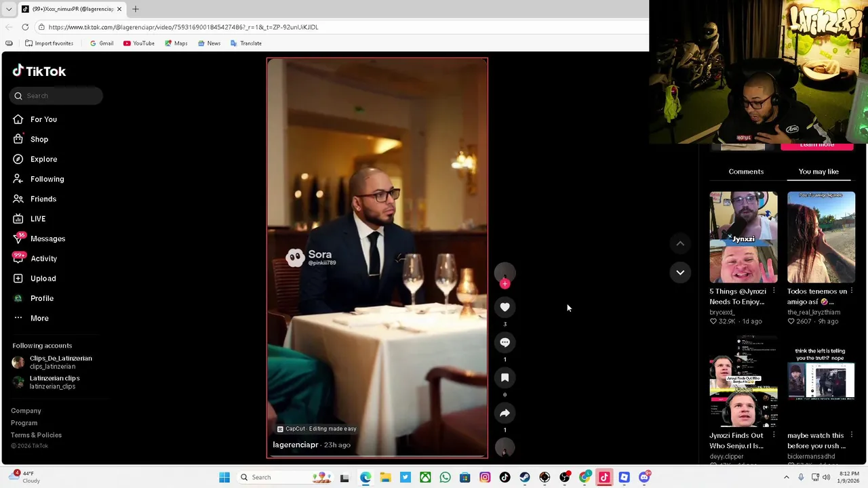This screenshot has width=868, height=488.
Task: Switch to the Comments tab
Action: tap(746, 171)
